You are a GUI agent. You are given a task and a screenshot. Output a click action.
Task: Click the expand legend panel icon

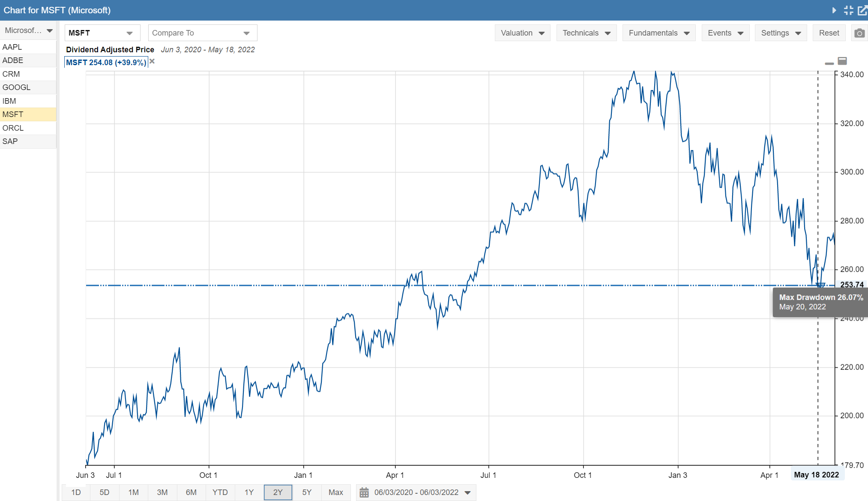(x=842, y=61)
